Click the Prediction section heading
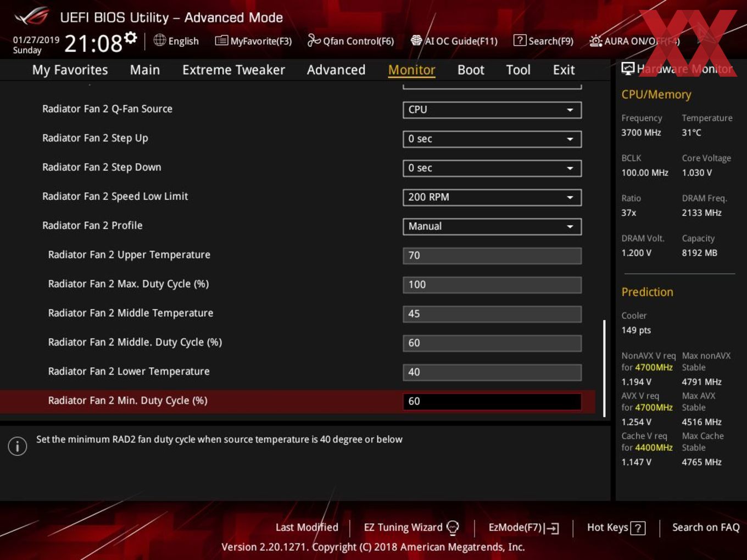The image size is (747, 560). [x=647, y=292]
